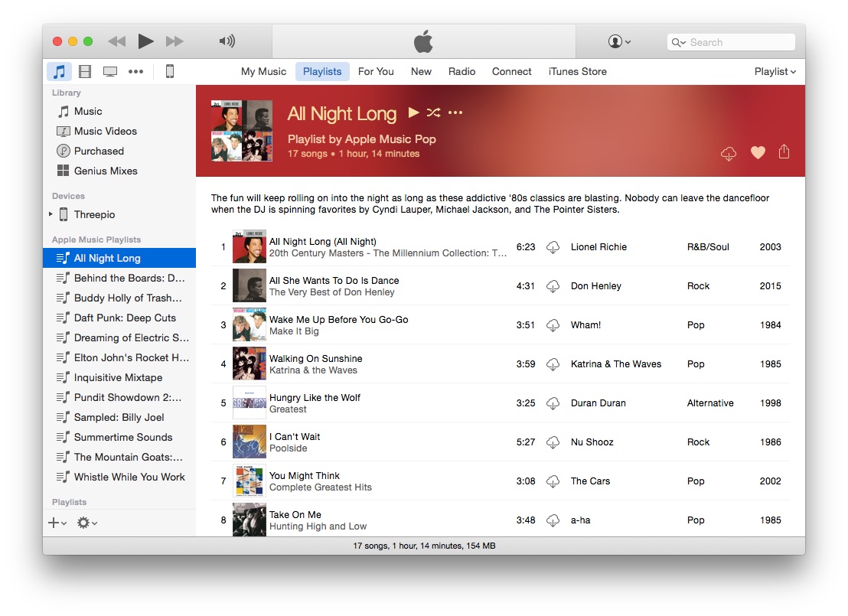Open the add playlist plus menu
This screenshot has width=848, height=616.
point(57,523)
